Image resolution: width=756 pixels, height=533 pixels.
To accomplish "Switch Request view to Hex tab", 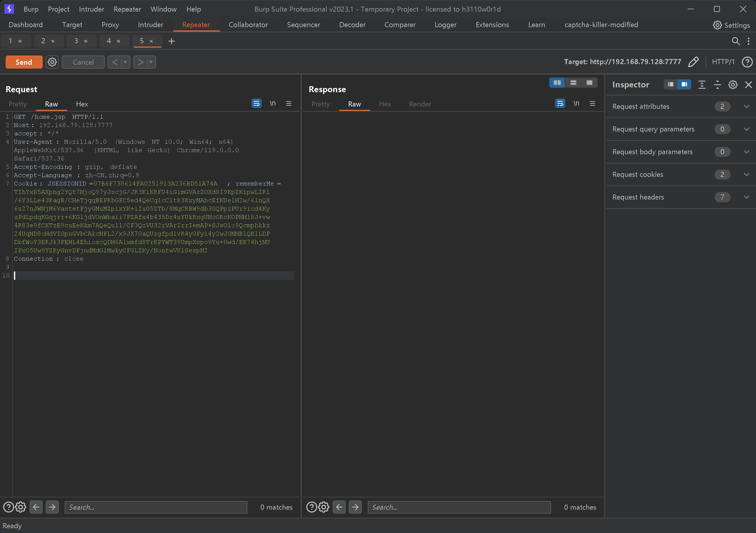I will point(82,104).
